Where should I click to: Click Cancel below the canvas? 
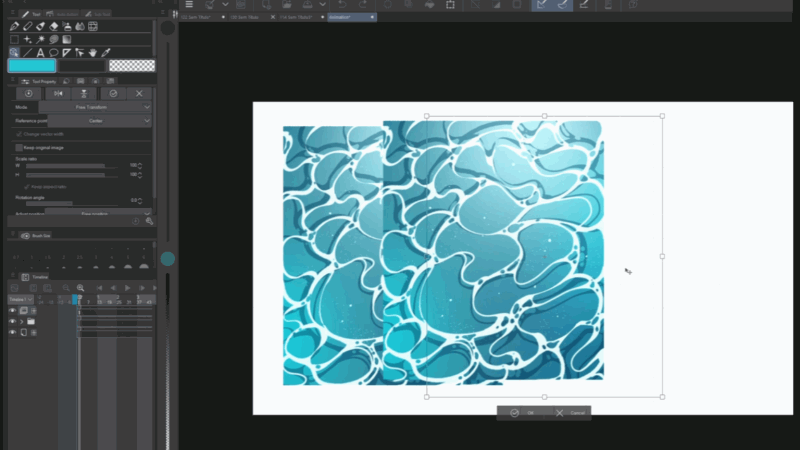571,412
